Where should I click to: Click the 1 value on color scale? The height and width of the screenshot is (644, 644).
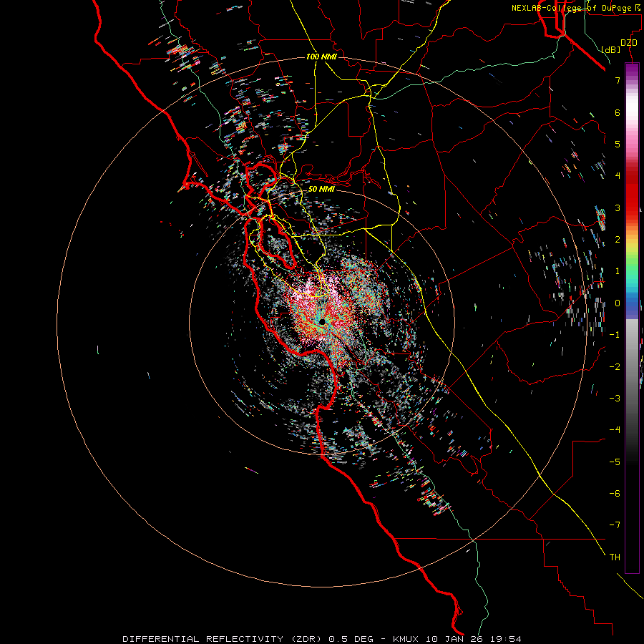click(618, 271)
